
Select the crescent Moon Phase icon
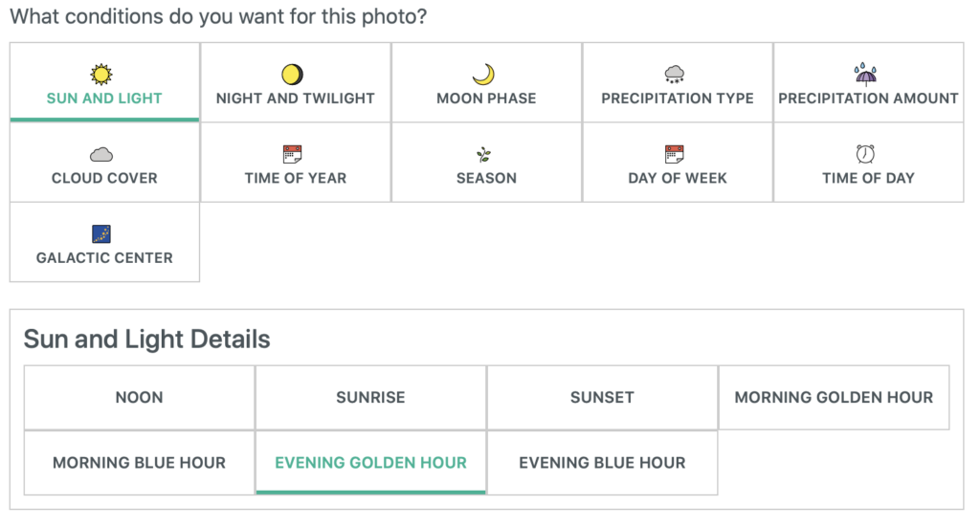(x=483, y=75)
